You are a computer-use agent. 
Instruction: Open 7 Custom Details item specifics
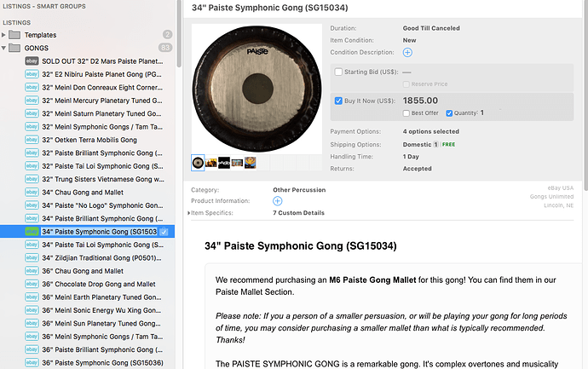pyautogui.click(x=298, y=213)
